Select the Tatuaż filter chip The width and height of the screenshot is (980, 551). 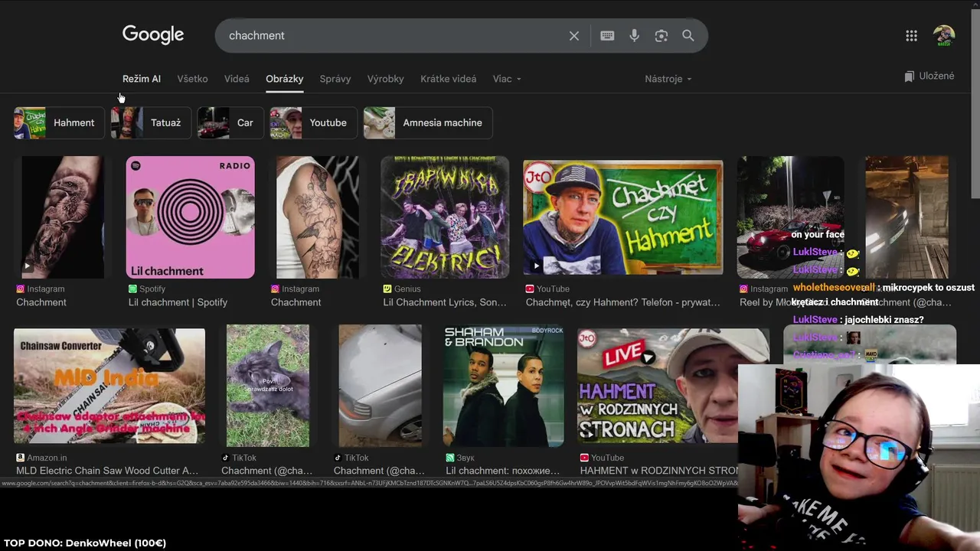click(151, 122)
